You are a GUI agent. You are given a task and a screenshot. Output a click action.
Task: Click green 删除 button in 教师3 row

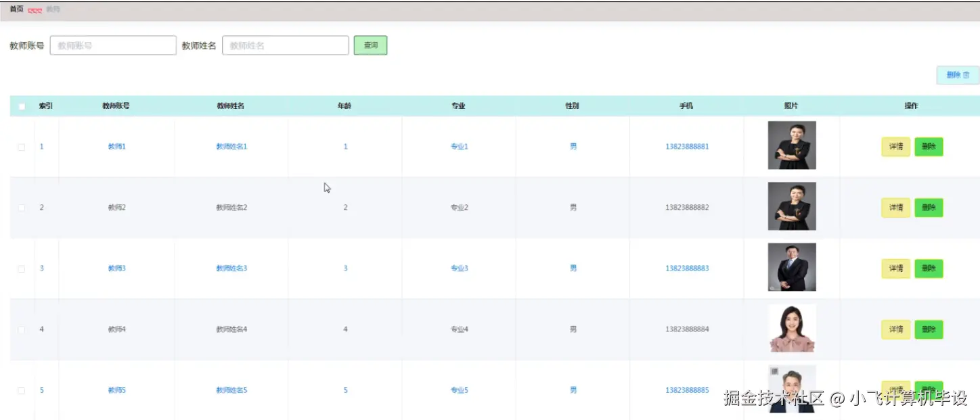click(929, 269)
